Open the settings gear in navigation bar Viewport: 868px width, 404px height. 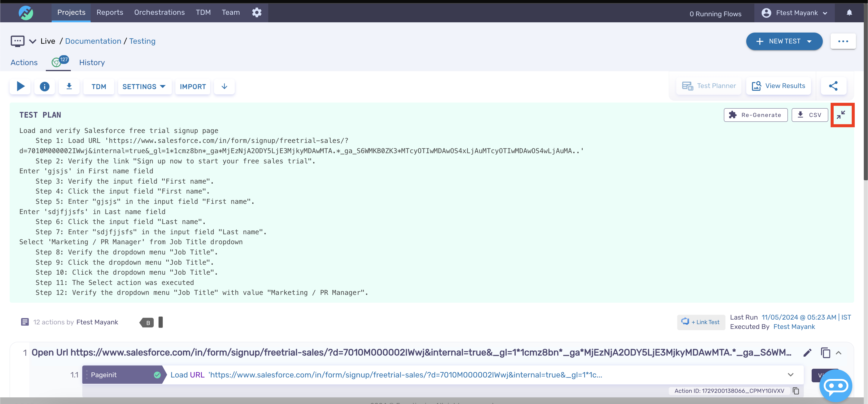click(257, 12)
